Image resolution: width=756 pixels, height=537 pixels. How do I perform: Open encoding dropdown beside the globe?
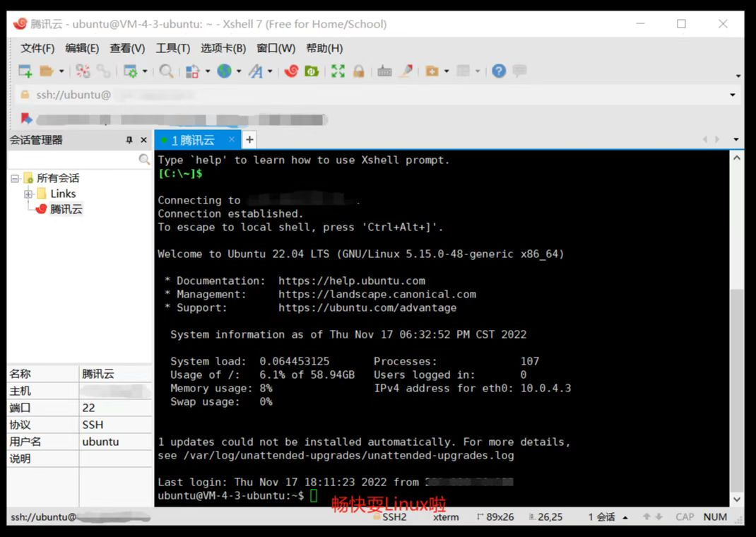point(239,71)
